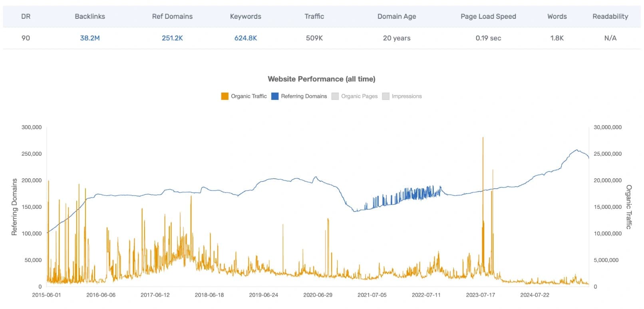Select the Domain Age column header

[397, 16]
